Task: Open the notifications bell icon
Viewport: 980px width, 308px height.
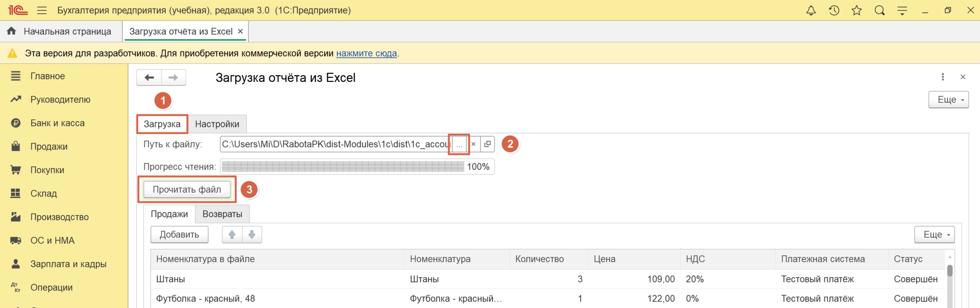Action: tap(811, 10)
